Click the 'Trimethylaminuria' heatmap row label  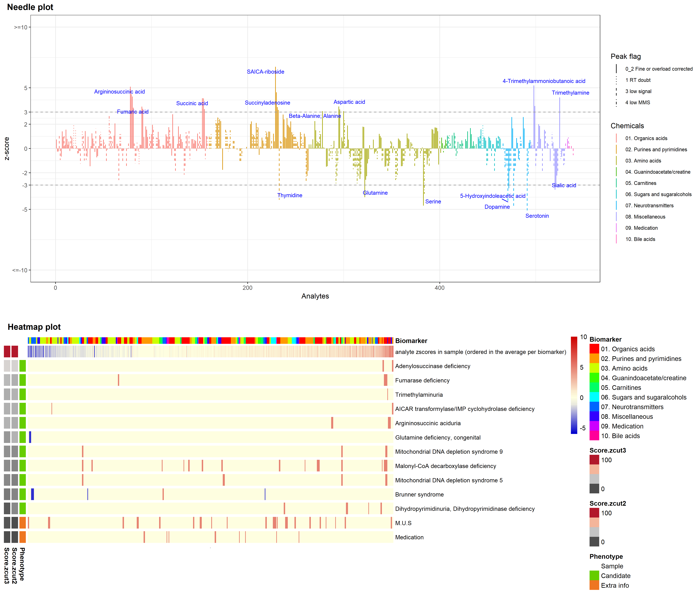[419, 395]
